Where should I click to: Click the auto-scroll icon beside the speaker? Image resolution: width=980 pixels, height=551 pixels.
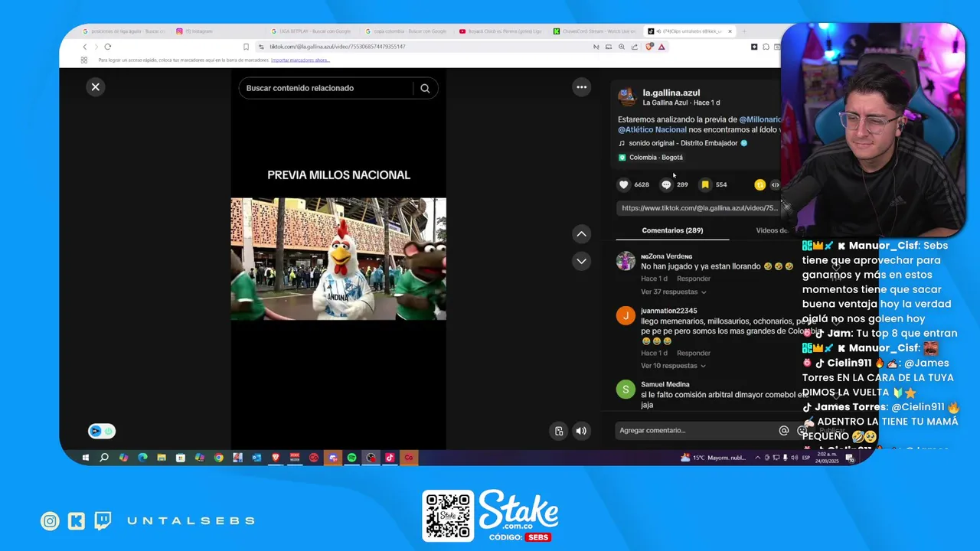559,431
